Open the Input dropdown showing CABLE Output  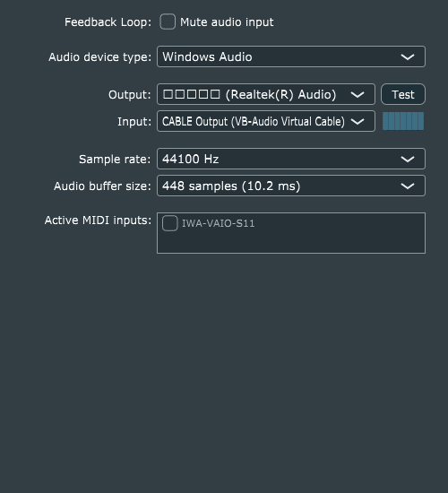point(266,121)
